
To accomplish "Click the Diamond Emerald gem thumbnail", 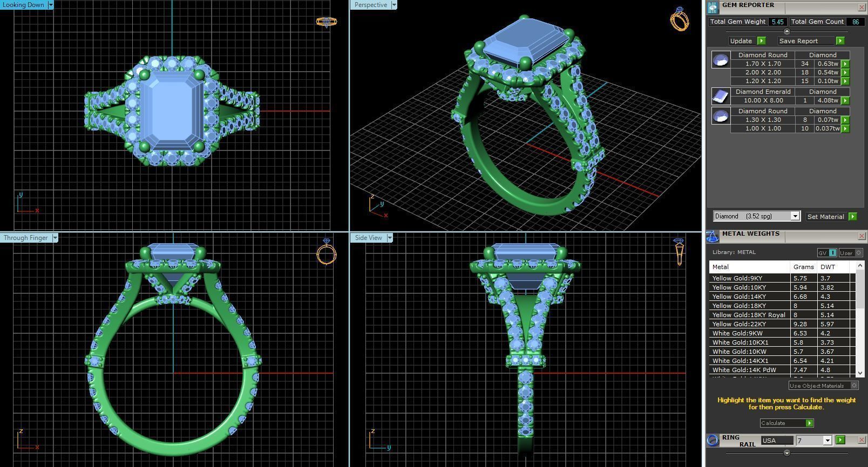I will pos(721,96).
